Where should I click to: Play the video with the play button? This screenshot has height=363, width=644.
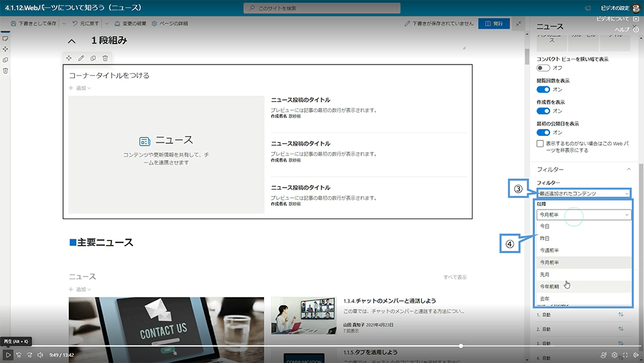[8, 355]
